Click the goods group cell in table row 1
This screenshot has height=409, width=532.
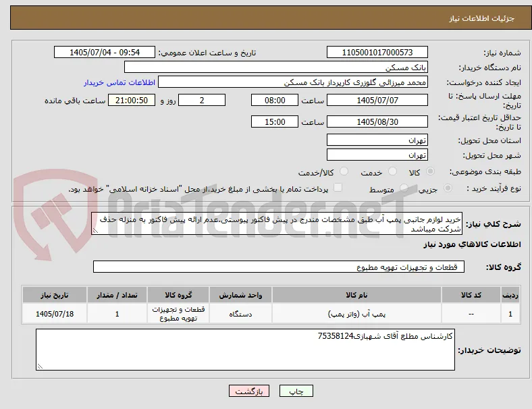[178, 314]
